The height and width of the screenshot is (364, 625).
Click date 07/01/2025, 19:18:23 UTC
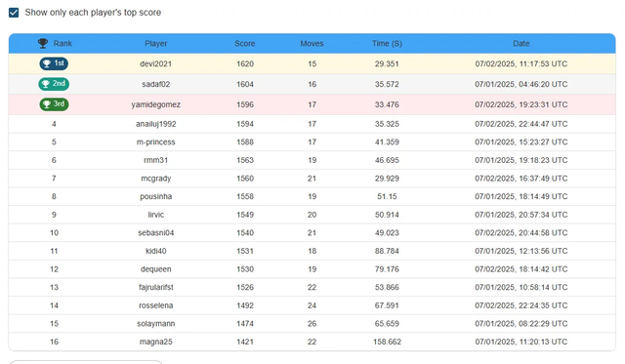(x=521, y=160)
